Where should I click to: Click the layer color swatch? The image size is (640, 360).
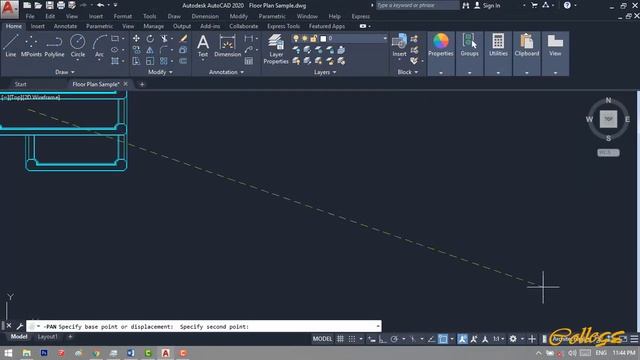pos(323,38)
